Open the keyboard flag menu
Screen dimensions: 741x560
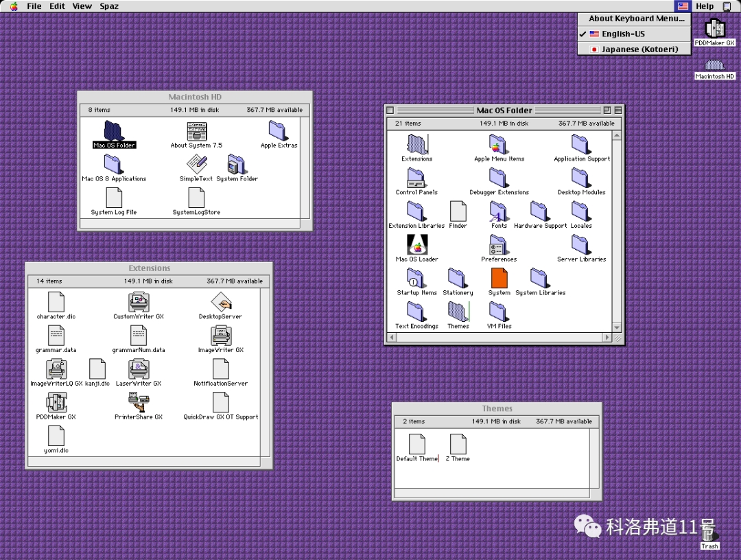[682, 6]
